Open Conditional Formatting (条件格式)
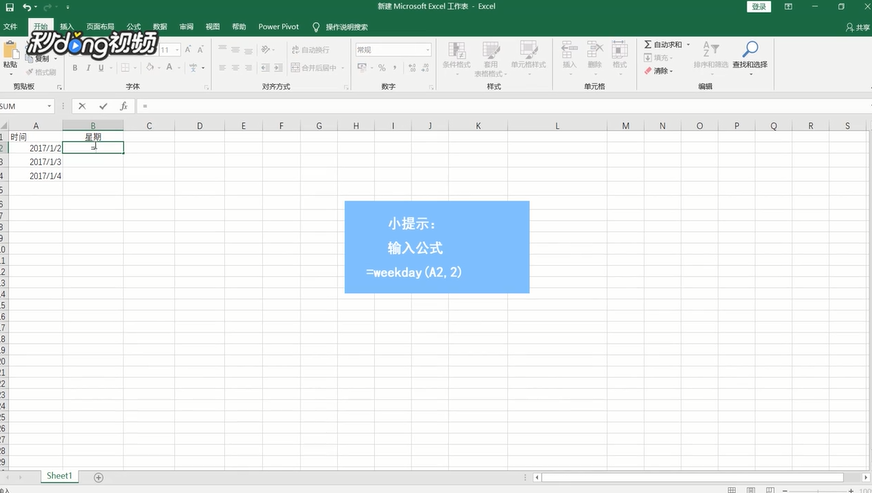This screenshot has height=493, width=872. pos(457,57)
